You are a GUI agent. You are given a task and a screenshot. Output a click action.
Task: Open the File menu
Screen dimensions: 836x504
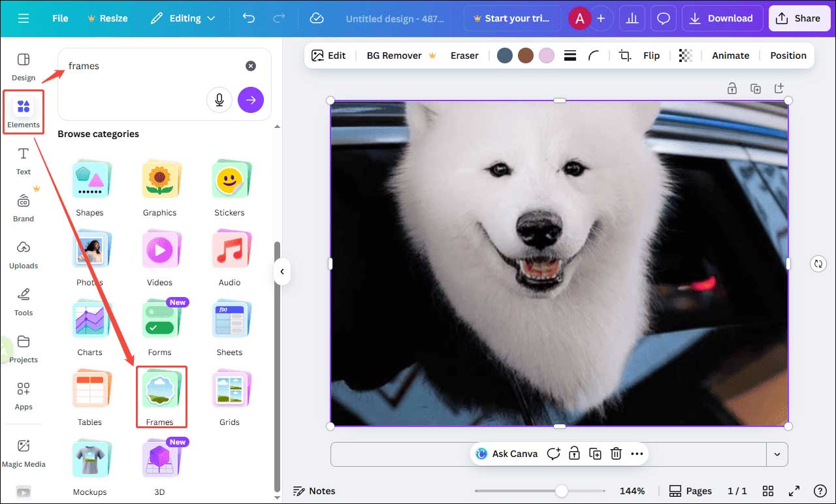click(59, 18)
